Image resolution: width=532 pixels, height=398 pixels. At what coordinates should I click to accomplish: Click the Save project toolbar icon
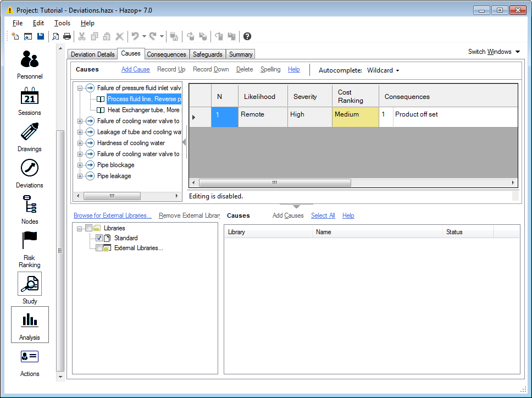click(41, 36)
